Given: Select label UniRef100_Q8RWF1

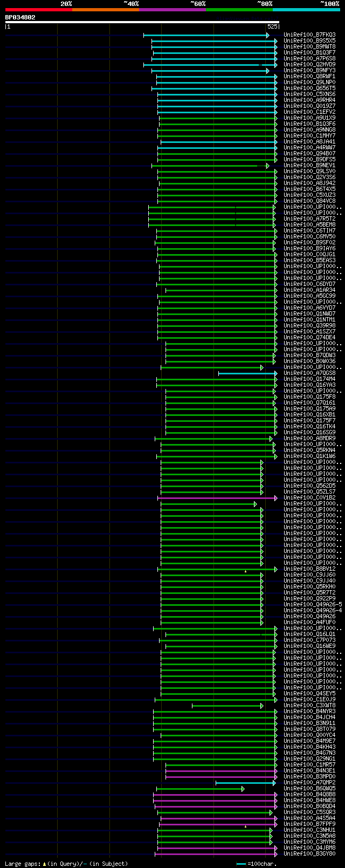Looking at the screenshot, I should pos(309,77).
